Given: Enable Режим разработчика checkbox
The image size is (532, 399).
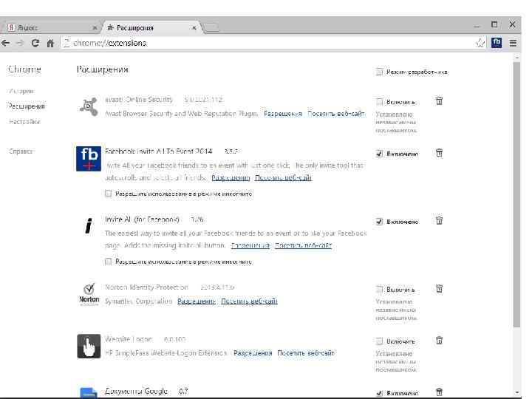Looking at the screenshot, I should pos(379,72).
